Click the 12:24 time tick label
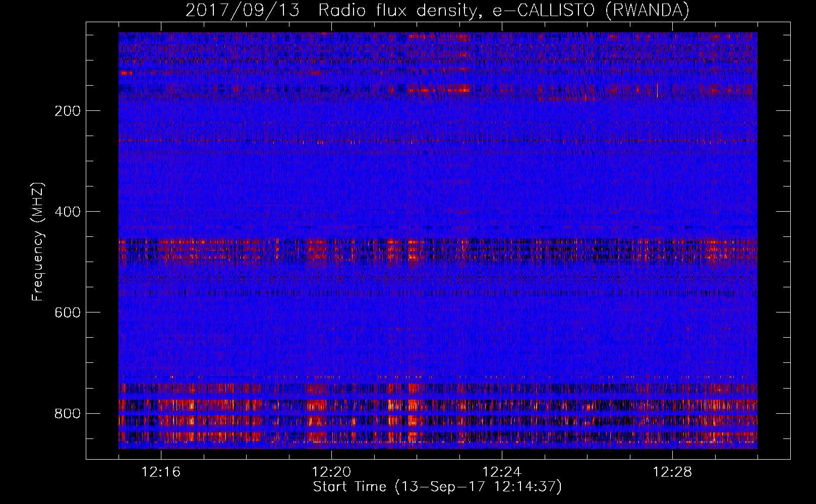 tap(502, 472)
